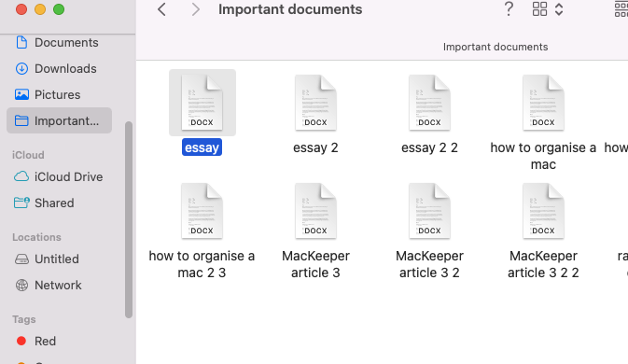This screenshot has height=364, width=628.
Task: Click the MacKeeper article 3 2 name
Action: coord(429,264)
